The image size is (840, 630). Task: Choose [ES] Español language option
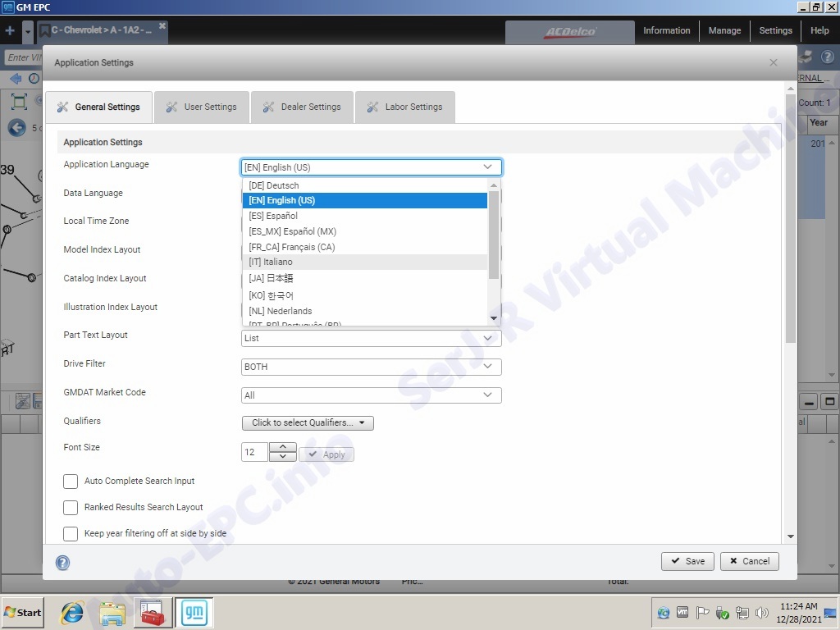tap(365, 216)
